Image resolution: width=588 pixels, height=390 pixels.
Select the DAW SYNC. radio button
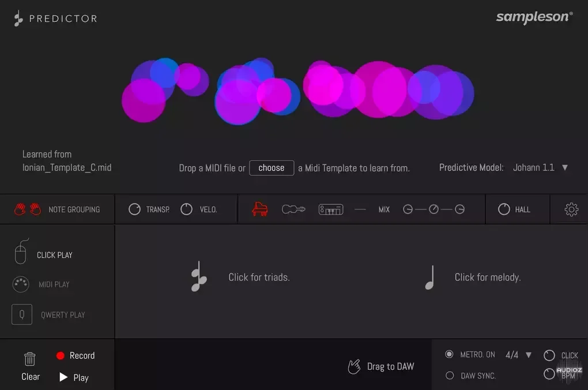coord(450,376)
